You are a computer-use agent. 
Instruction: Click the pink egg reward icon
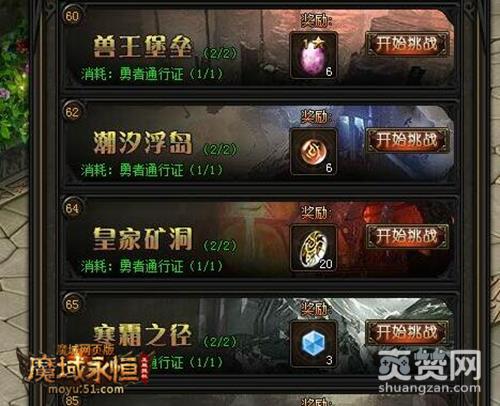pyautogui.click(x=313, y=56)
